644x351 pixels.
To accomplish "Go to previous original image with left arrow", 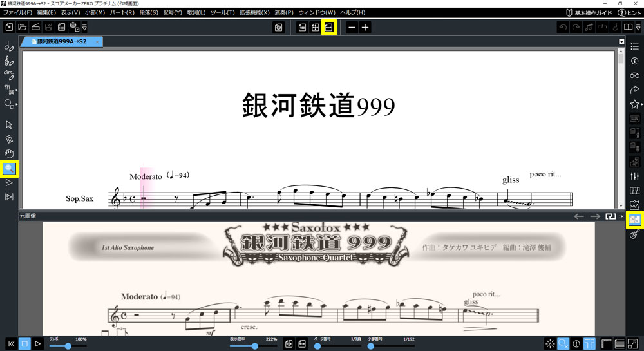I will 579,216.
